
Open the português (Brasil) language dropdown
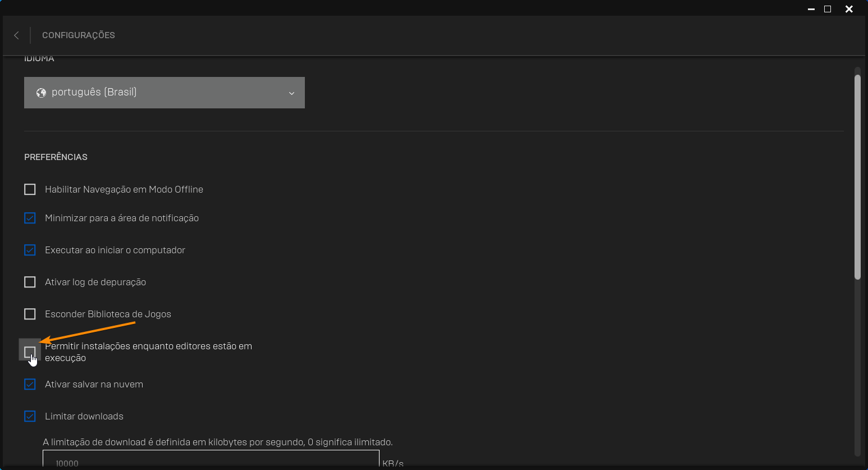coord(165,93)
